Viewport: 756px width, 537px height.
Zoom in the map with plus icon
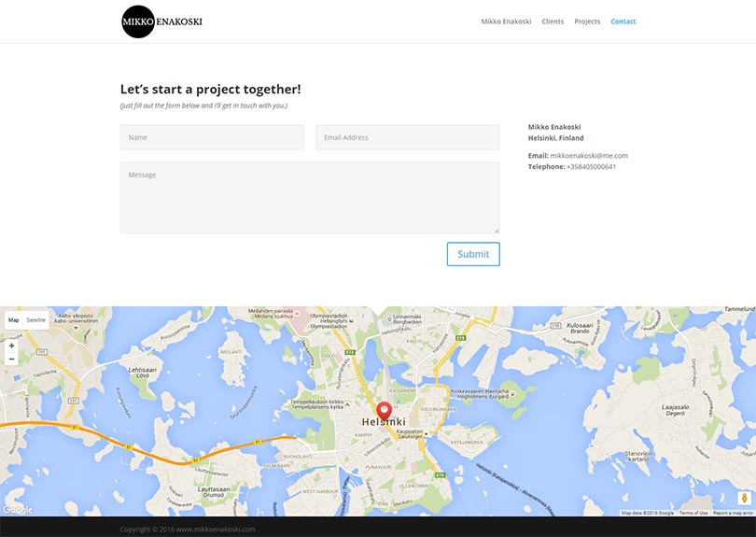pyautogui.click(x=11, y=346)
